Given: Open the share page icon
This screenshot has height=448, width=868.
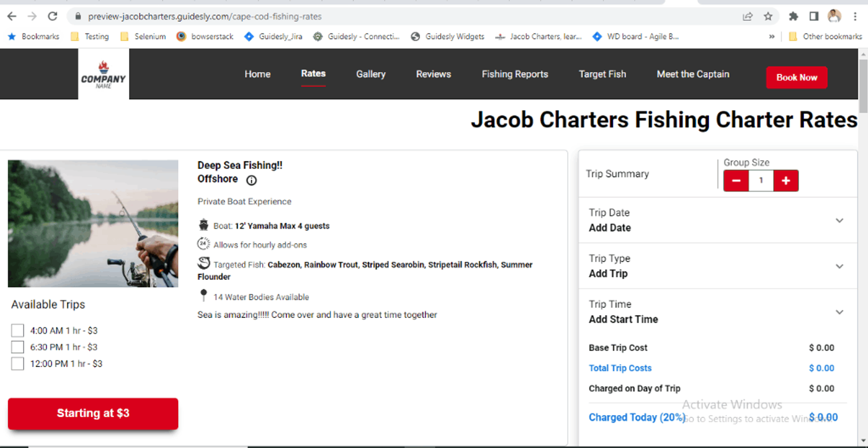Looking at the screenshot, I should coord(748,16).
